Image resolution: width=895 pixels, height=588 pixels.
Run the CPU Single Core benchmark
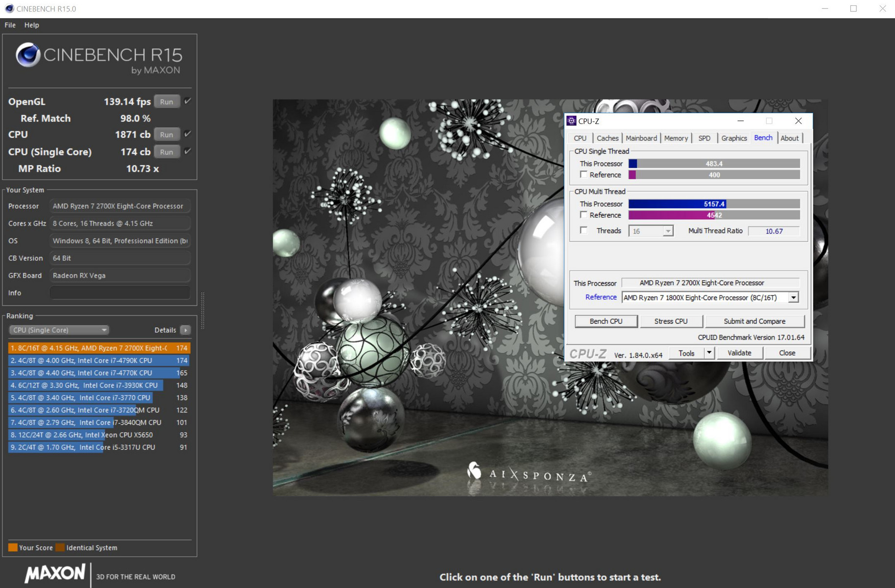(x=167, y=152)
